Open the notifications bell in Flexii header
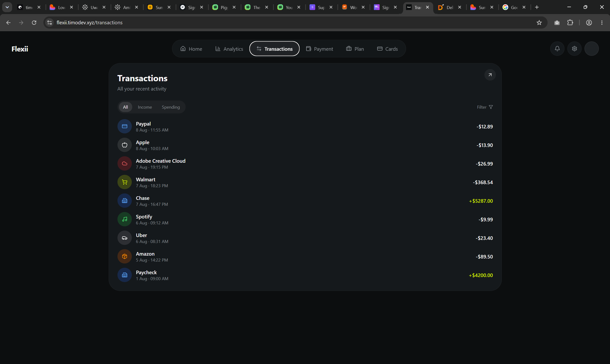Screen dimensions: 610x364 [557, 49]
